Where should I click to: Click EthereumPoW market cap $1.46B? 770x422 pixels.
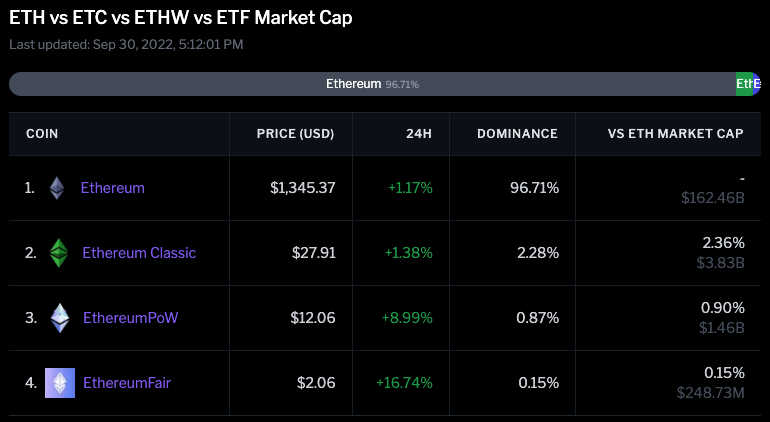[720, 327]
